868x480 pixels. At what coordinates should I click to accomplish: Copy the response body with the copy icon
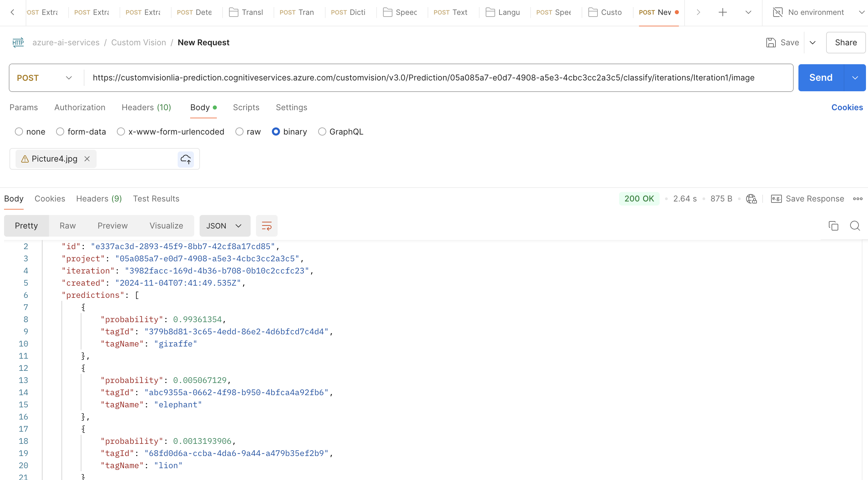tap(833, 226)
